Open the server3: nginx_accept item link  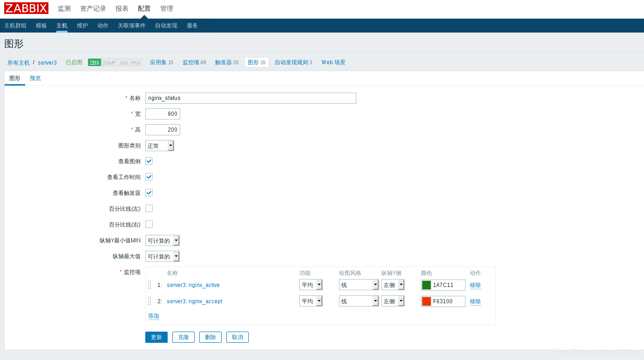pos(195,301)
